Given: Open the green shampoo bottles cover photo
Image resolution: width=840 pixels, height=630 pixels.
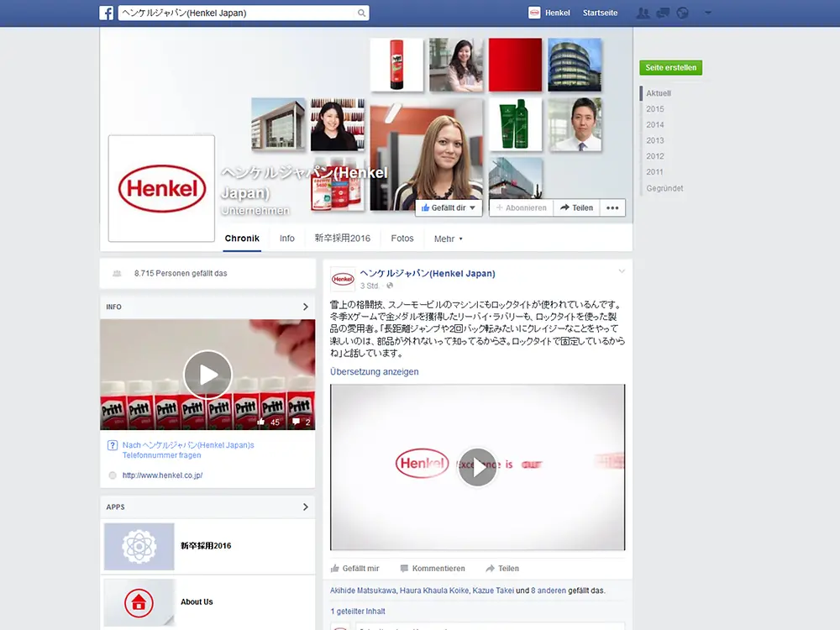Looking at the screenshot, I should (516, 124).
